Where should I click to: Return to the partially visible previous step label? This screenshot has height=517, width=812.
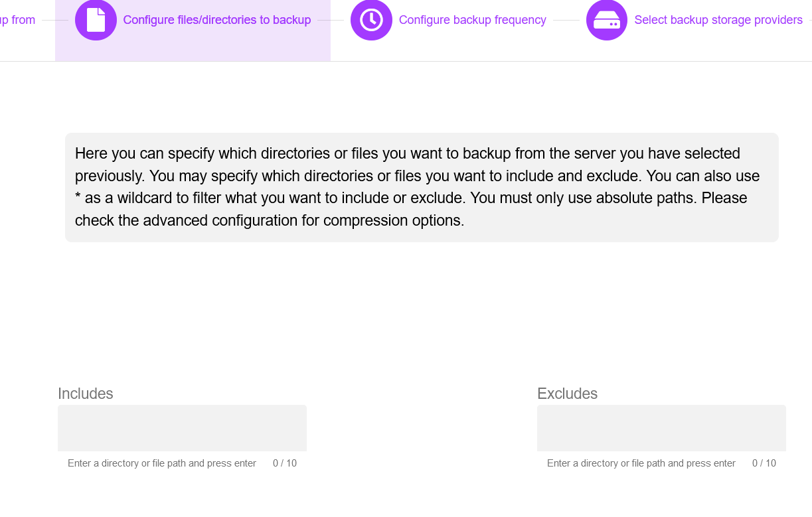[17, 20]
